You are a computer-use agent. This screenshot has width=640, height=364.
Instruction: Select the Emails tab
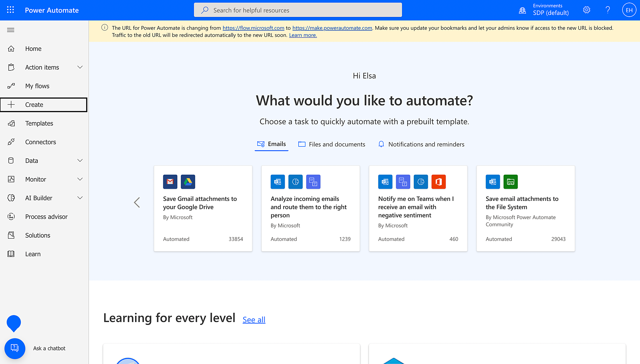pyautogui.click(x=271, y=144)
